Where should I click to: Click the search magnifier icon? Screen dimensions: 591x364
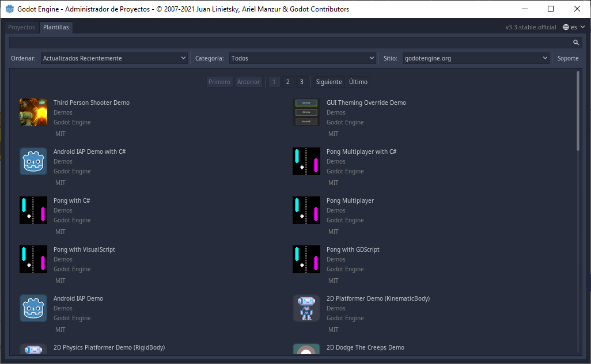tap(575, 43)
